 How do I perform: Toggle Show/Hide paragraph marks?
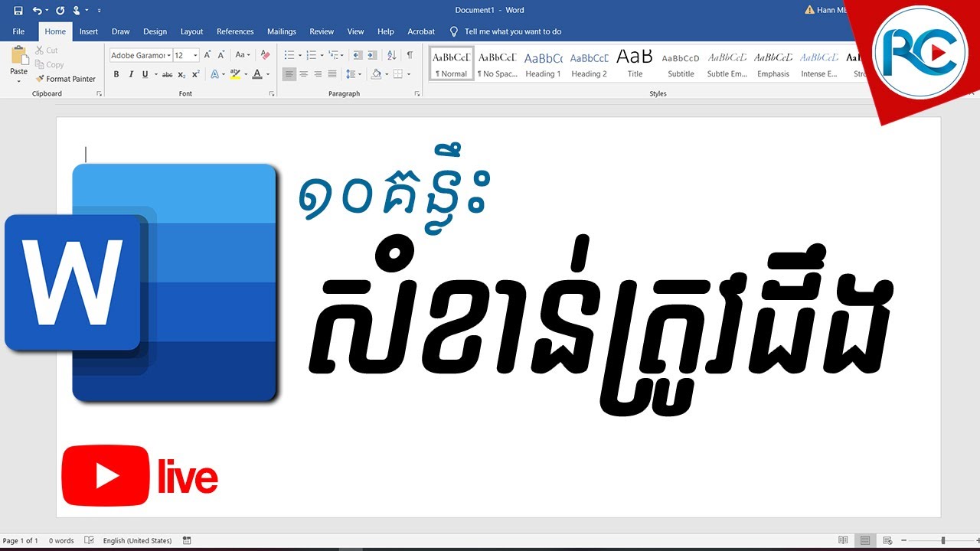[x=410, y=55]
